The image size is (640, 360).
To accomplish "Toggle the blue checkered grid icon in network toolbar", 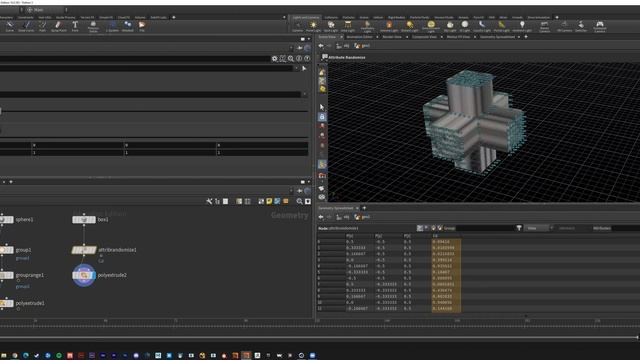I will click(277, 201).
